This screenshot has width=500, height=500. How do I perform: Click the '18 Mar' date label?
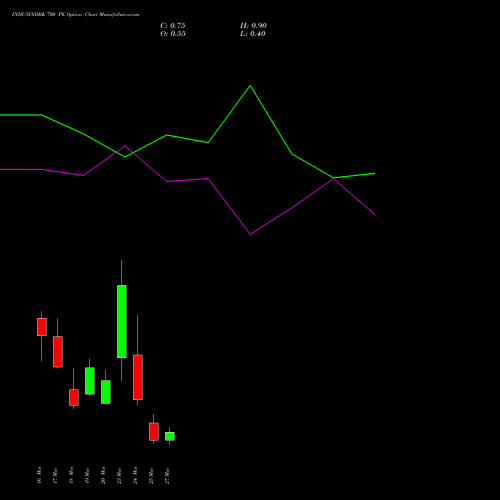click(x=71, y=475)
